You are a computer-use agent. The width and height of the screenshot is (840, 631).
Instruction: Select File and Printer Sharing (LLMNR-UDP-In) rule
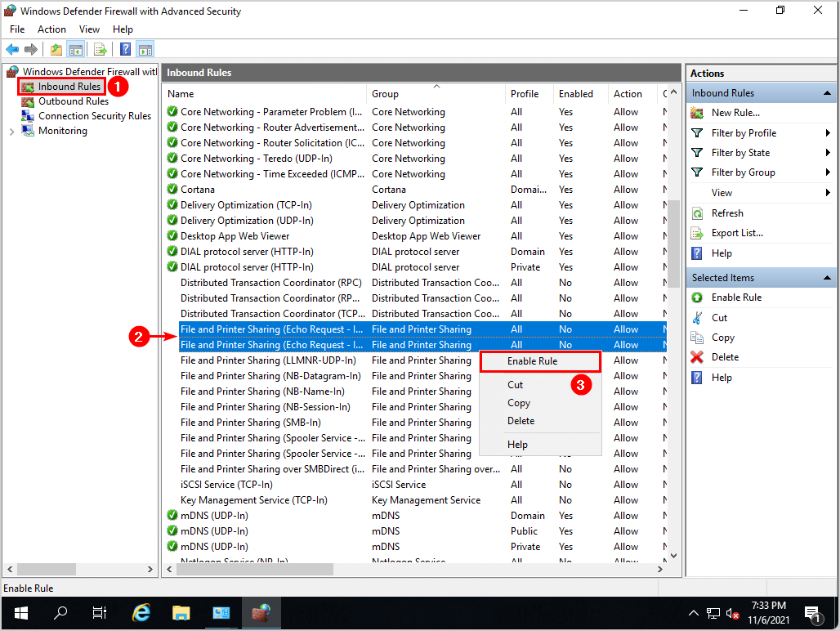click(x=268, y=360)
